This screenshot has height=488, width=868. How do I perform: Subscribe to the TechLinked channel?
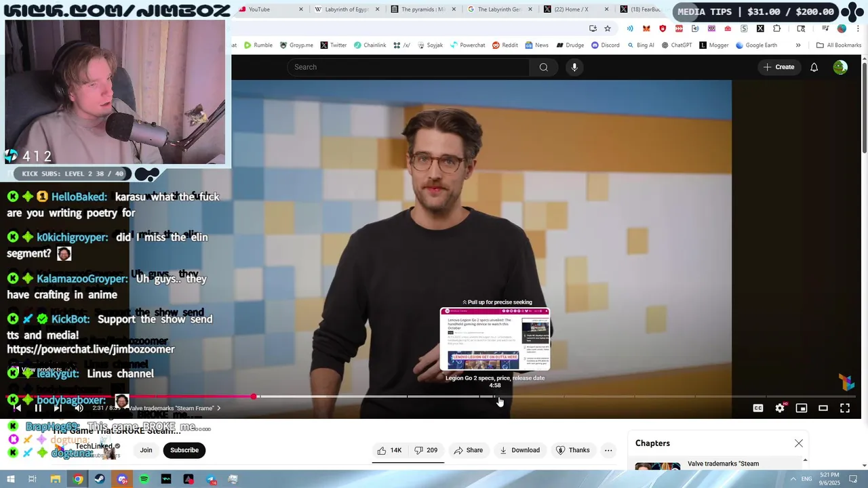pos(184,450)
